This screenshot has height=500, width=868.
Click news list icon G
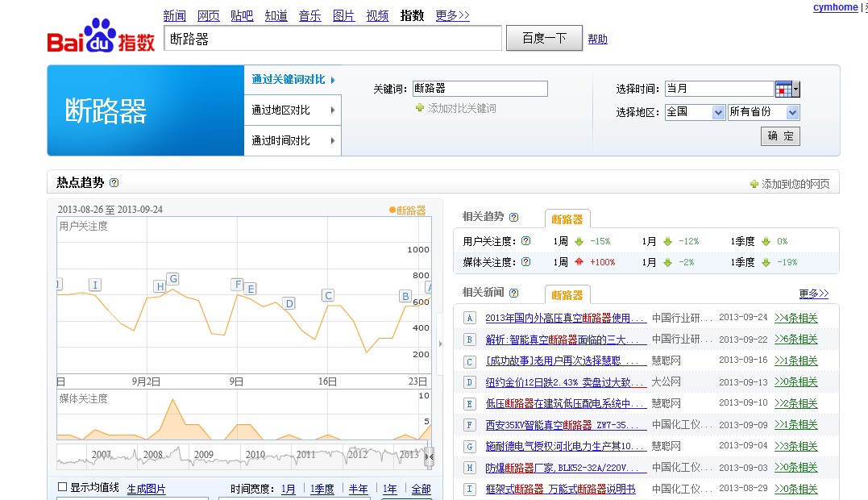[x=469, y=446]
